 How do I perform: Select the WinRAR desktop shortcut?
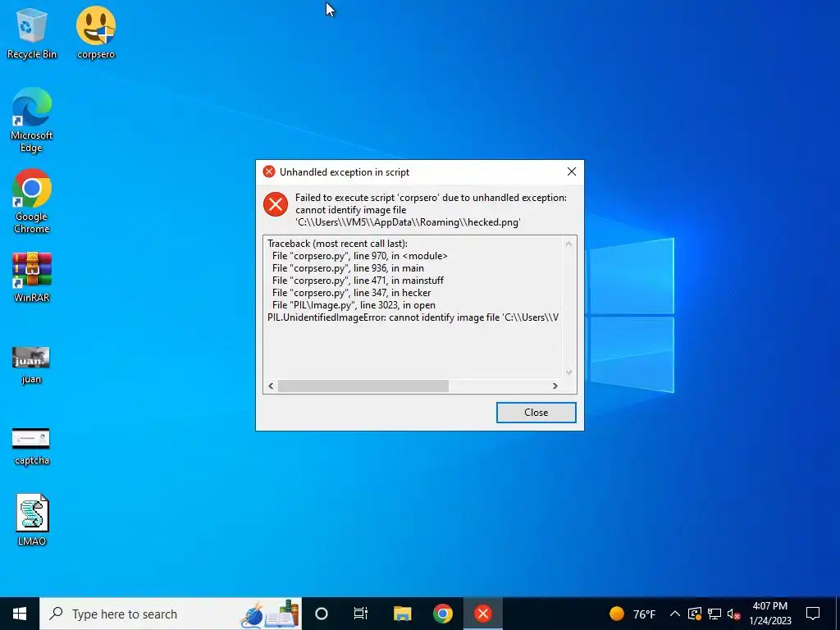[x=31, y=277]
